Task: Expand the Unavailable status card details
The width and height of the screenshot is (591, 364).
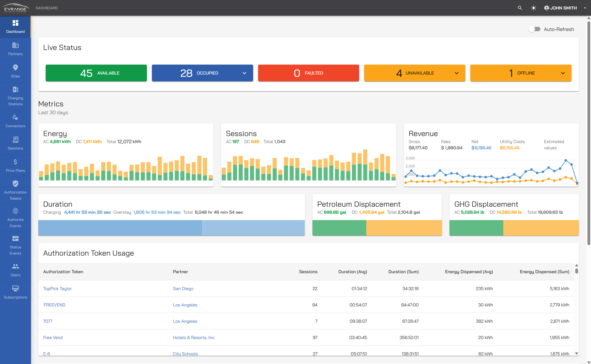Action: coord(456,73)
